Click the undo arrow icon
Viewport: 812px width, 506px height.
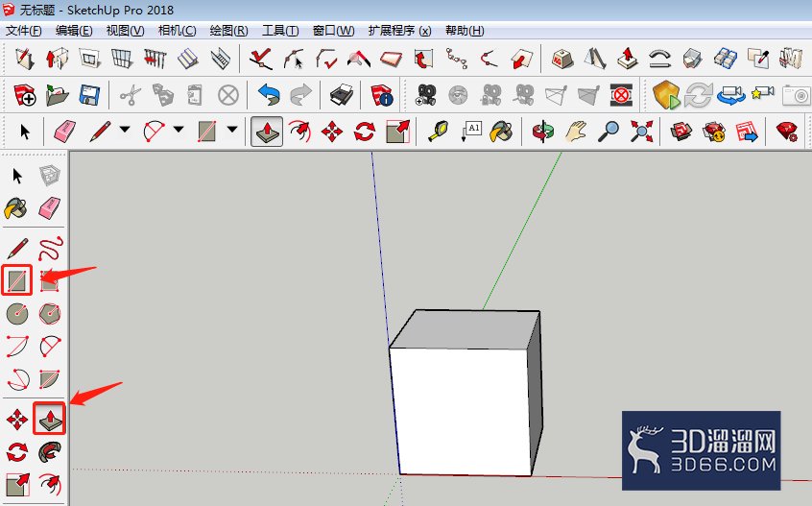pos(269,95)
